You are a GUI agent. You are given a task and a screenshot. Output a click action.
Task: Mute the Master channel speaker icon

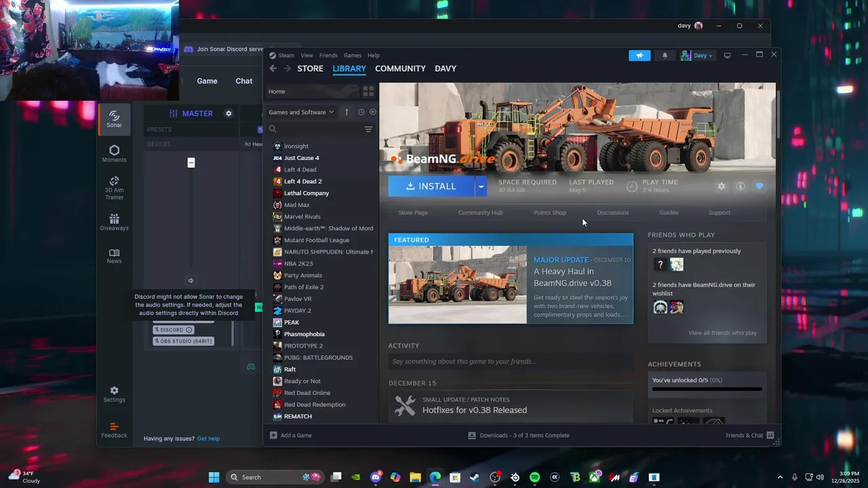[x=191, y=281]
